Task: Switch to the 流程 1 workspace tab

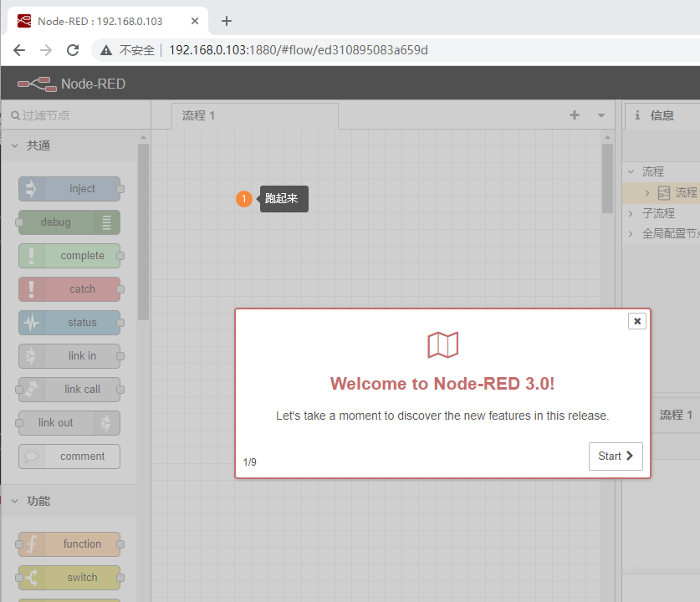Action: (255, 116)
